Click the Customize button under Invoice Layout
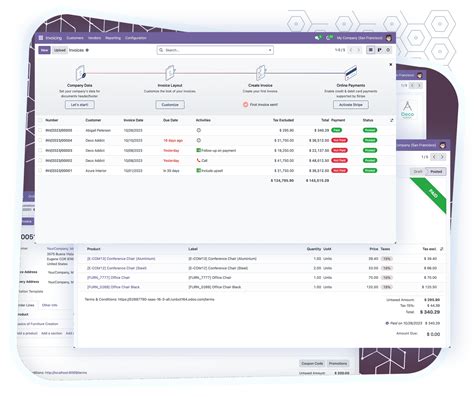The width and height of the screenshot is (474, 397). 170,105
